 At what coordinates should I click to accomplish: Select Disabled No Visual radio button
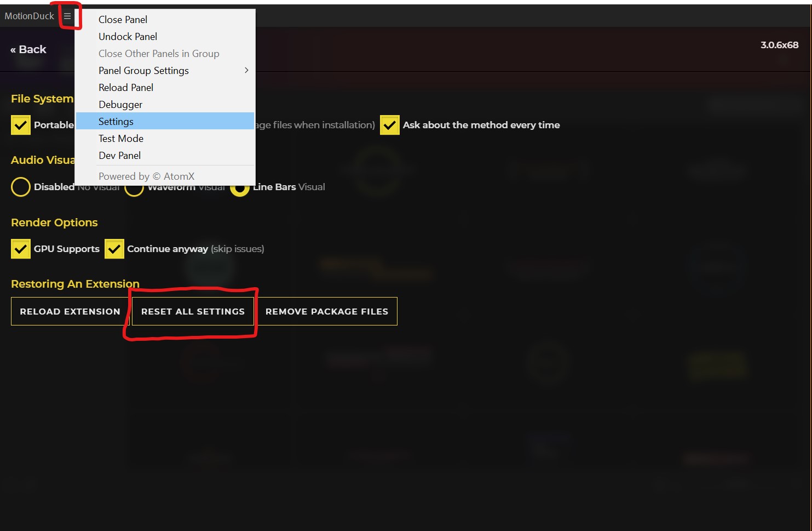(21, 187)
